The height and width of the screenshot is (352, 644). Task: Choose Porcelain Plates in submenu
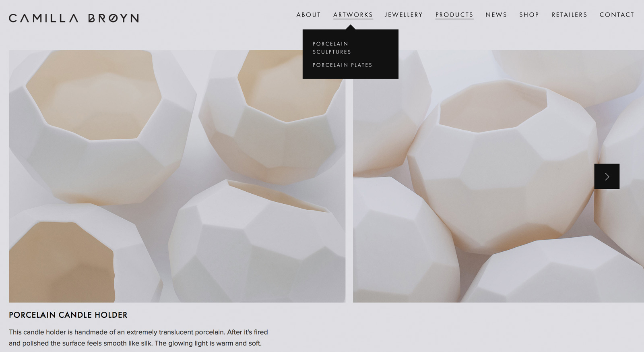pos(343,65)
